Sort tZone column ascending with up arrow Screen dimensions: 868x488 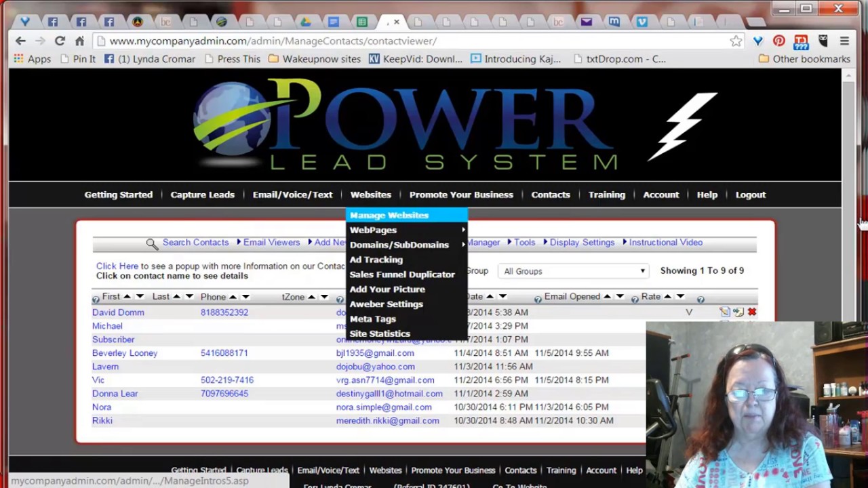(311, 297)
